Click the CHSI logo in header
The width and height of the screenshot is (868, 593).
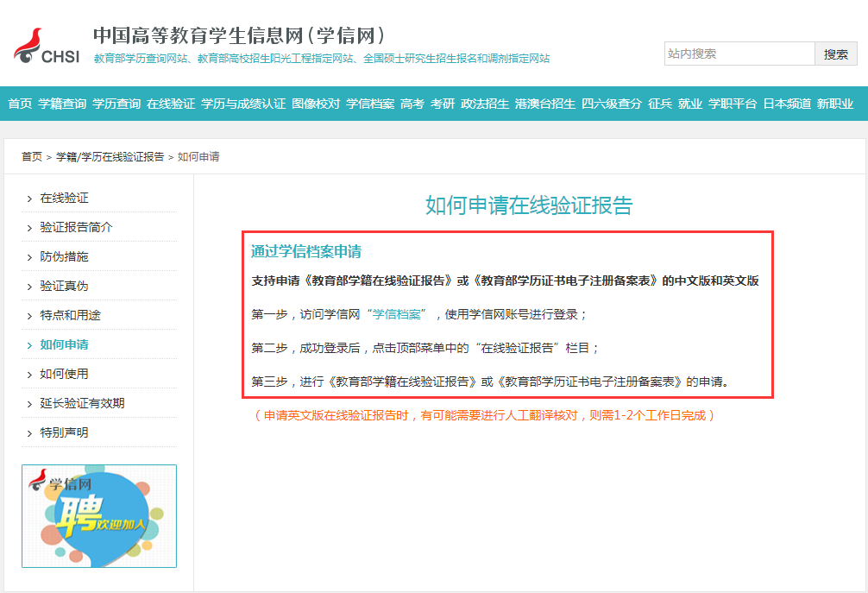point(47,47)
